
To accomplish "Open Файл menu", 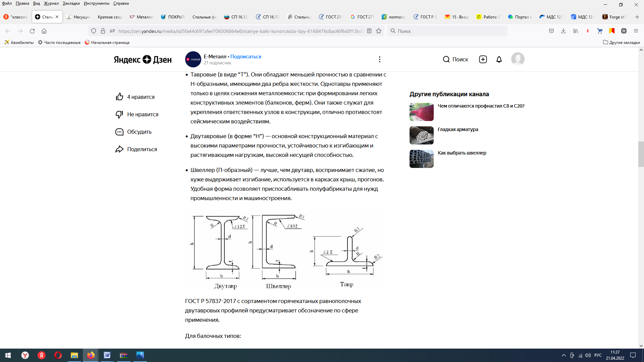I will point(7,3).
